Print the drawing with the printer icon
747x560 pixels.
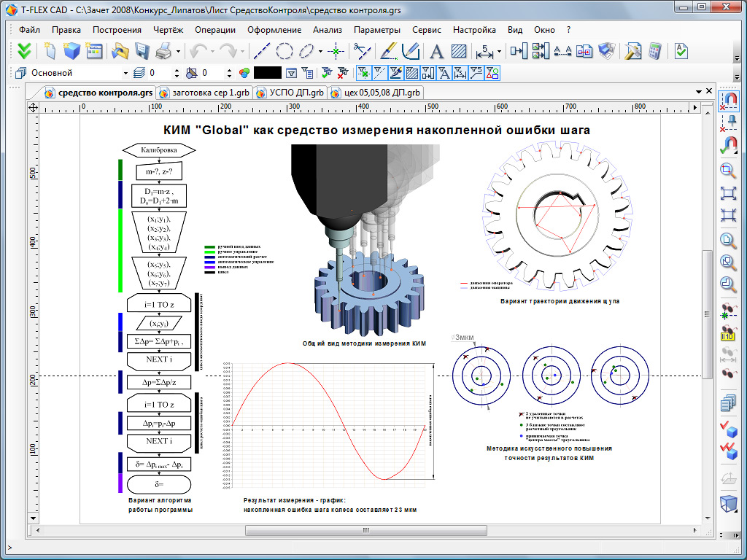coord(163,51)
